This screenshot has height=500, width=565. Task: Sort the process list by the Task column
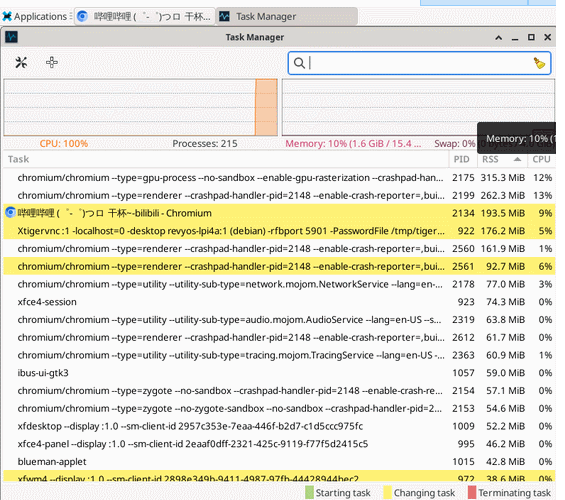pos(226,159)
